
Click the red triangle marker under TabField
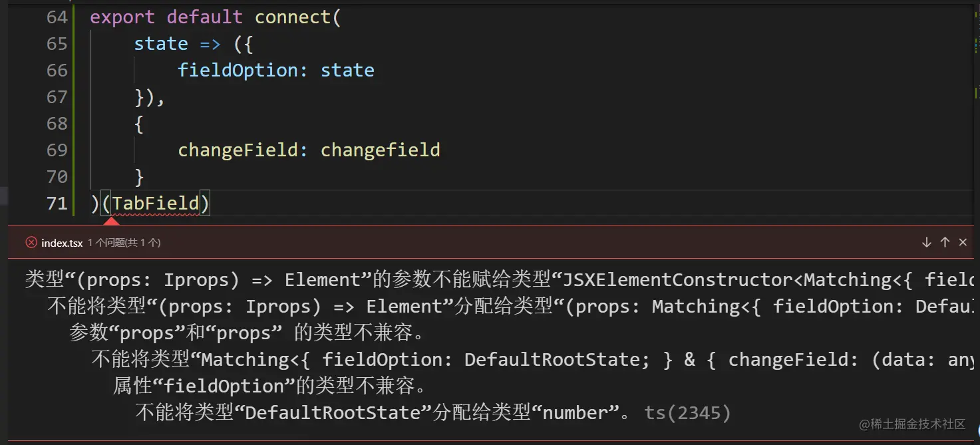click(112, 221)
